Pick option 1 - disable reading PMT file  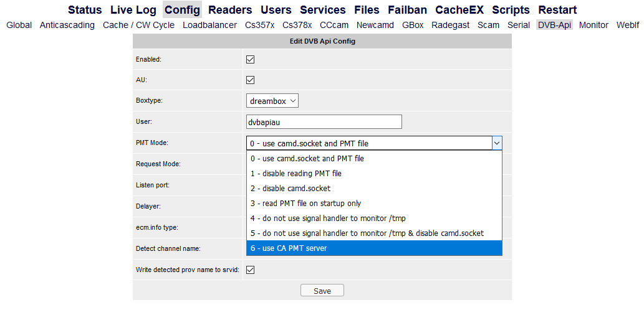[x=374, y=174]
